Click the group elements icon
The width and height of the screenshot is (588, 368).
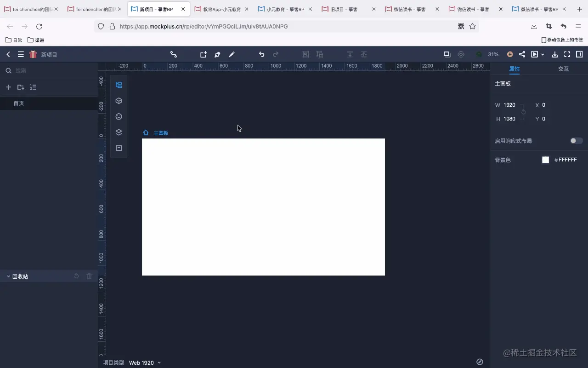coord(305,54)
